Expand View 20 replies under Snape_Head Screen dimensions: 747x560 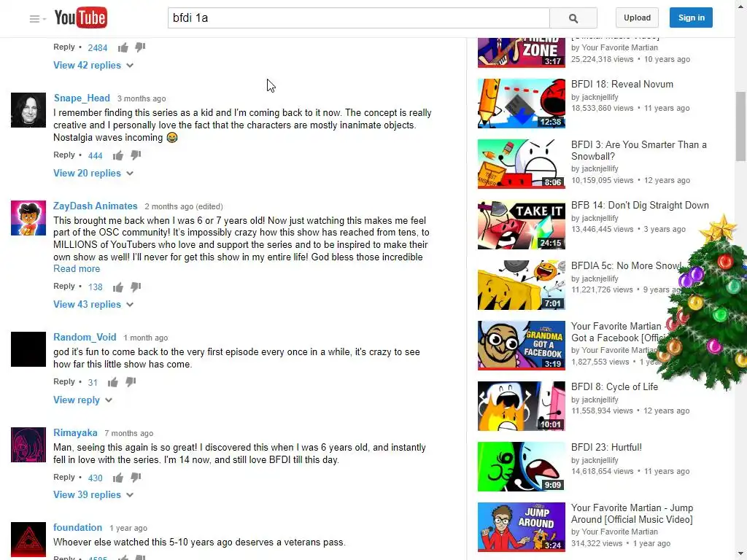coord(93,174)
